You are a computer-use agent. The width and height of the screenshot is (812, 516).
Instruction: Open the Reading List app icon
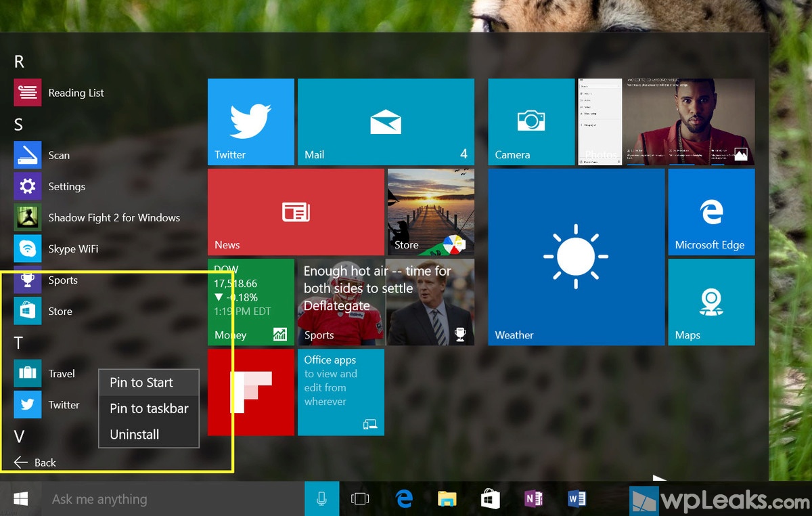[x=28, y=93]
